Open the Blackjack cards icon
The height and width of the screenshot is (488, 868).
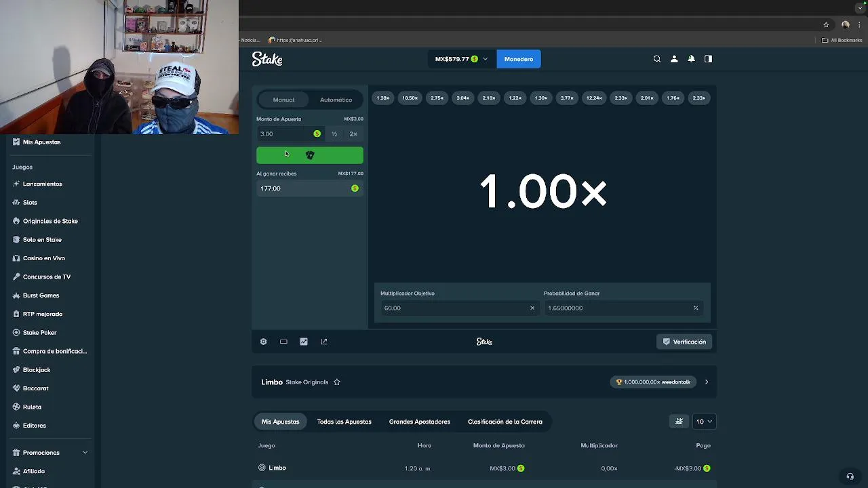tap(16, 370)
